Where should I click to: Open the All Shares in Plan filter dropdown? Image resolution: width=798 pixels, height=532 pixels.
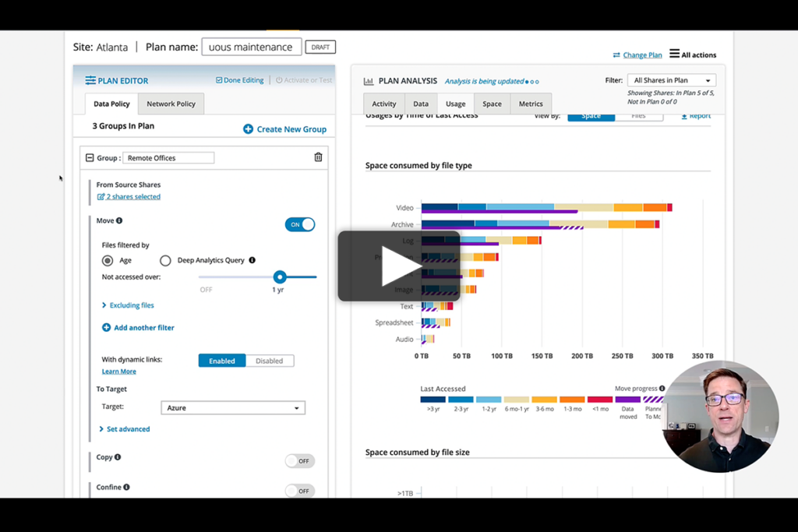[x=671, y=79]
